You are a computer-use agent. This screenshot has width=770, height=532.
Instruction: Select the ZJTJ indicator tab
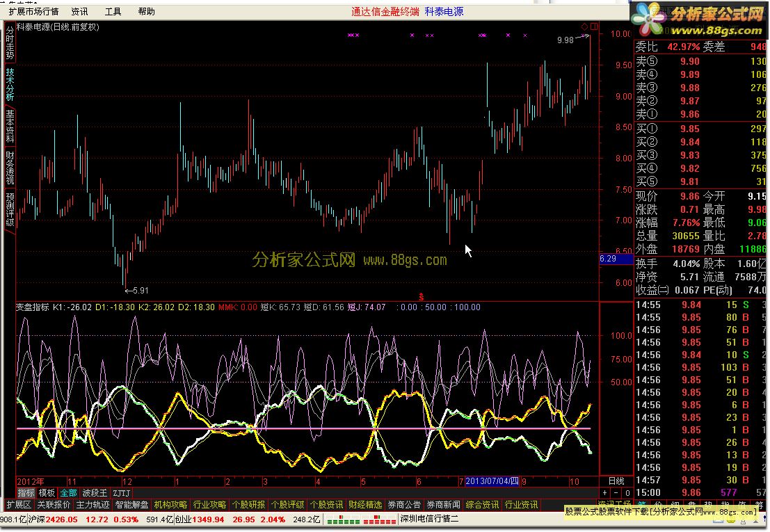tap(122, 493)
